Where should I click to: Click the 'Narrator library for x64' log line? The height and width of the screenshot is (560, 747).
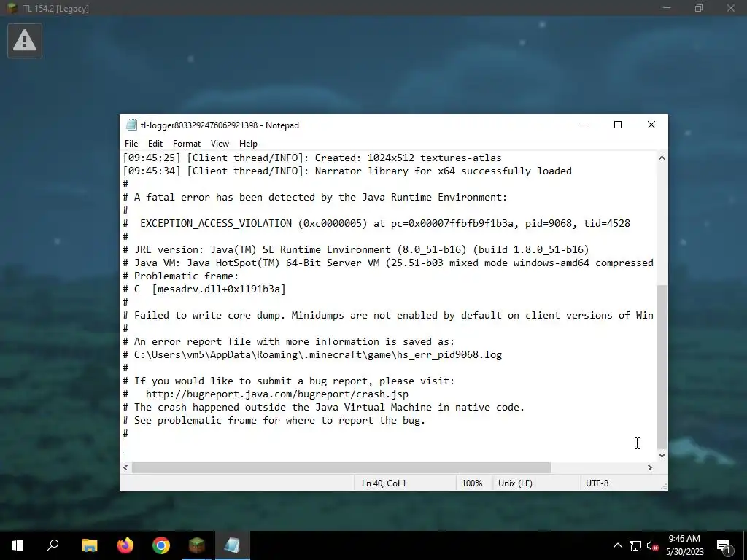point(347,171)
